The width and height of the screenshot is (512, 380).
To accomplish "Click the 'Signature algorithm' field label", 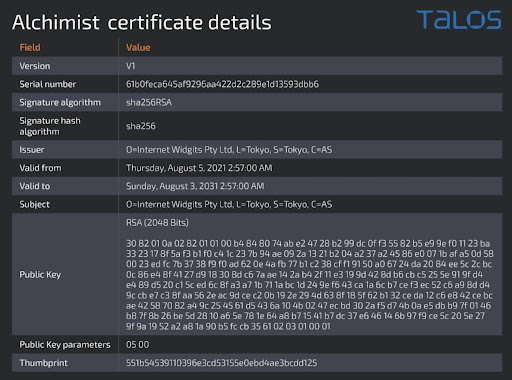I will coord(60,102).
